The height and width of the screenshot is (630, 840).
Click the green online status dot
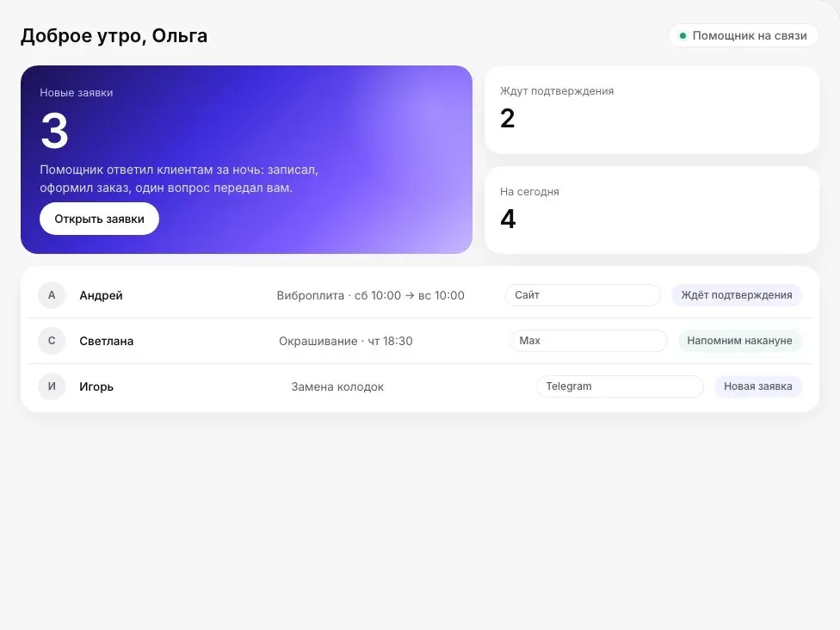682,36
